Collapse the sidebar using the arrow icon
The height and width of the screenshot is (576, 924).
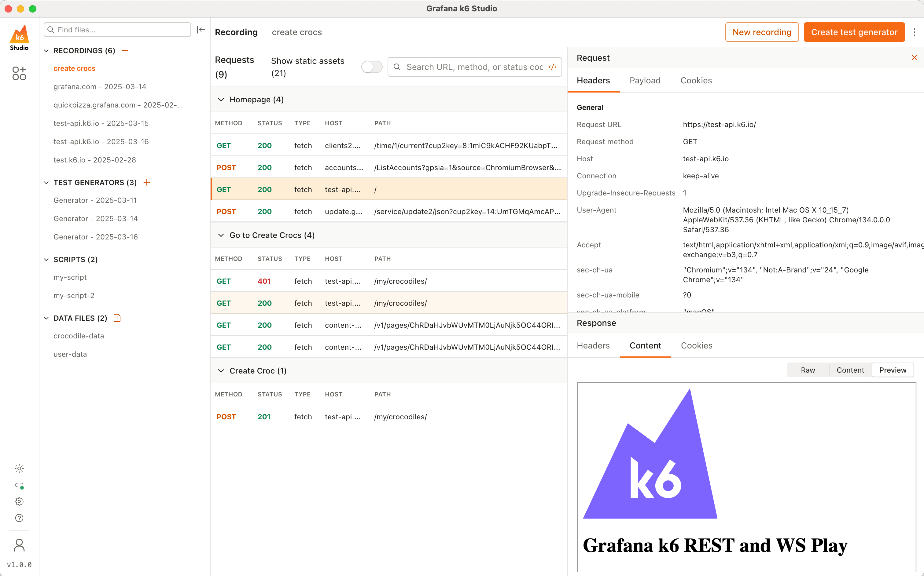tap(201, 30)
